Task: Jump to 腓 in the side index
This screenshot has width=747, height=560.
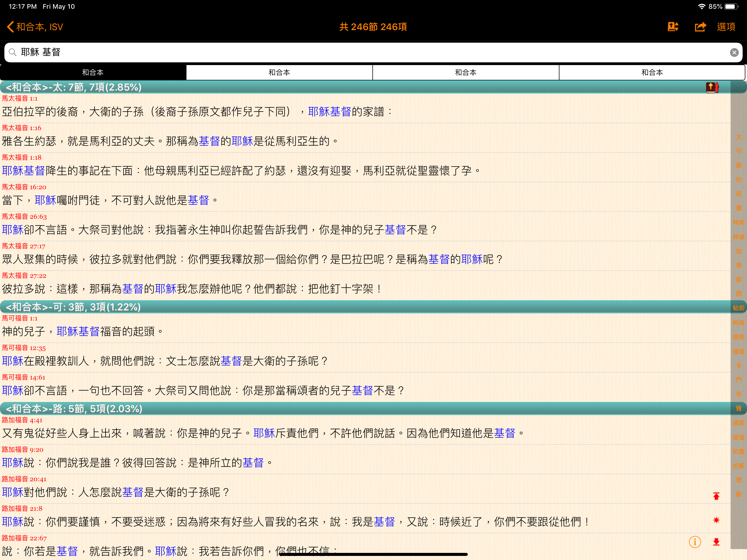Action: click(x=739, y=280)
